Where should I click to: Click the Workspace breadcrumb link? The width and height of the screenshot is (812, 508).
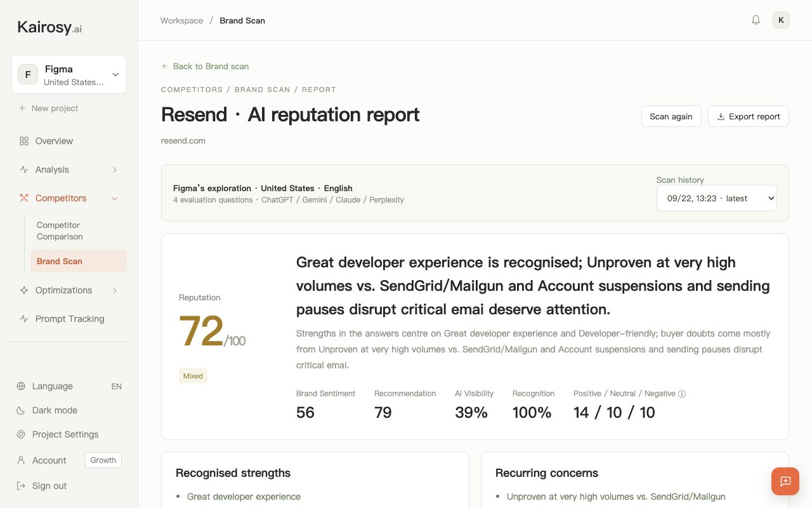(x=181, y=20)
